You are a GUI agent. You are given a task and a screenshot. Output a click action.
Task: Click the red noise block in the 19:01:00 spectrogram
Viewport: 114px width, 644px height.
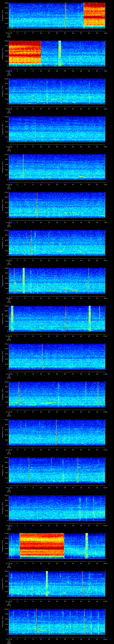coord(94,15)
